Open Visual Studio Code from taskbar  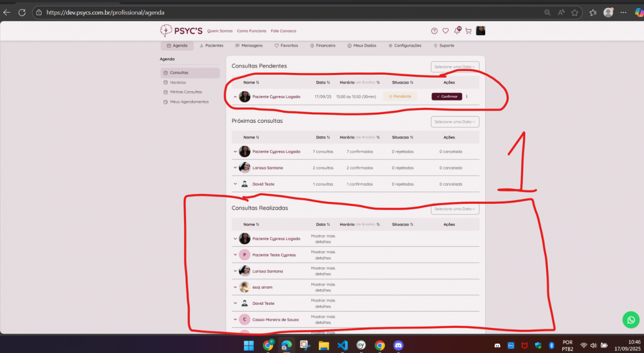pyautogui.click(x=342, y=345)
